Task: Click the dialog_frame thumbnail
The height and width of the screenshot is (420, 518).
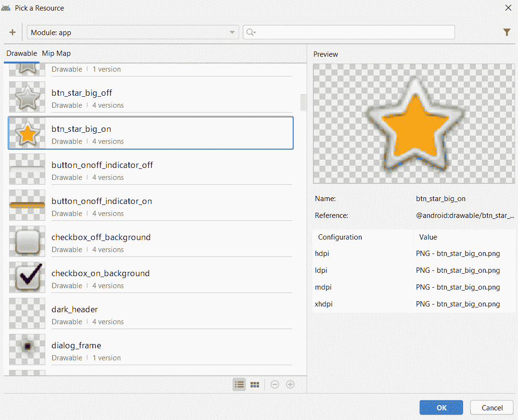Action: 27,349
